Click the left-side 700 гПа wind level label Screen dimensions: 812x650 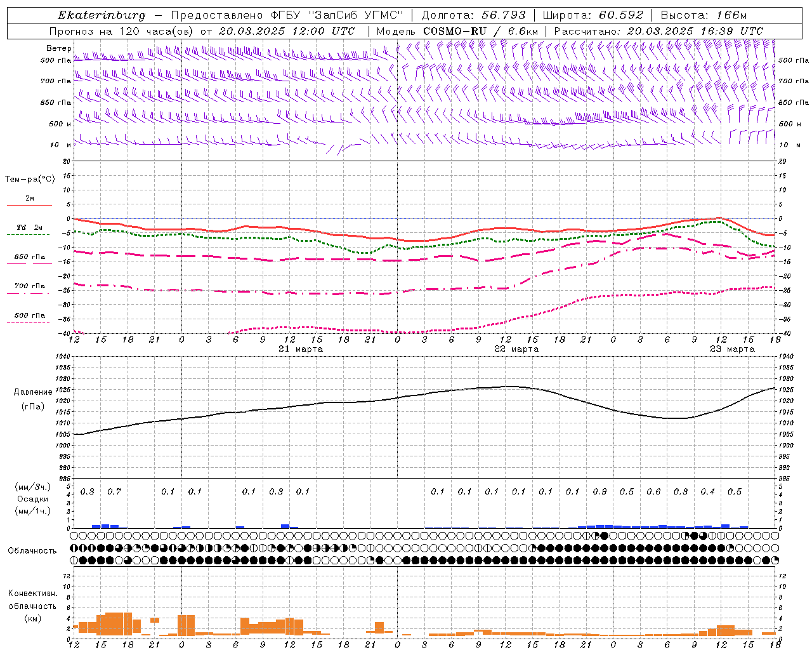[x=56, y=81]
